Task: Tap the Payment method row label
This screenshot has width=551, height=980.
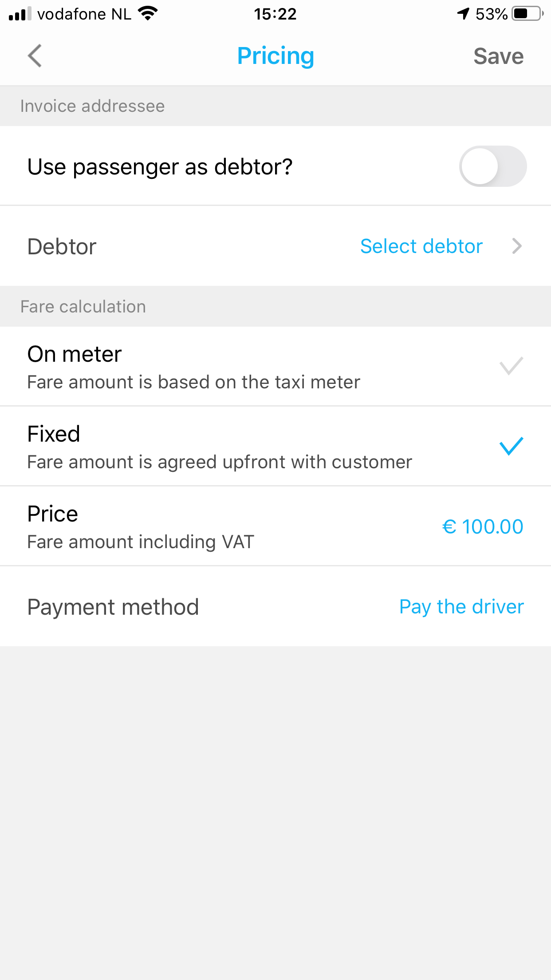Action: (x=113, y=607)
